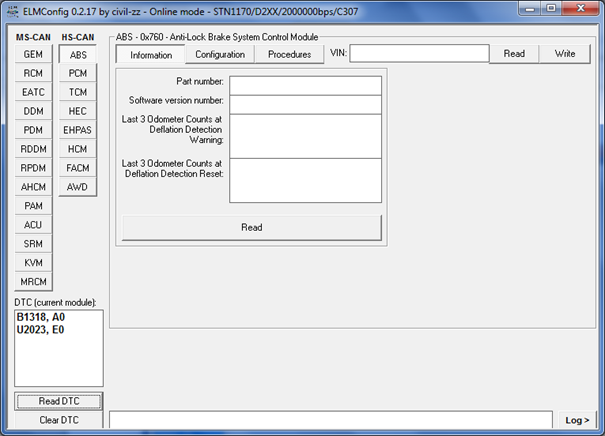The width and height of the screenshot is (605, 436).
Task: Select DTC code B1318 in list
Action: pyautogui.click(x=40, y=317)
